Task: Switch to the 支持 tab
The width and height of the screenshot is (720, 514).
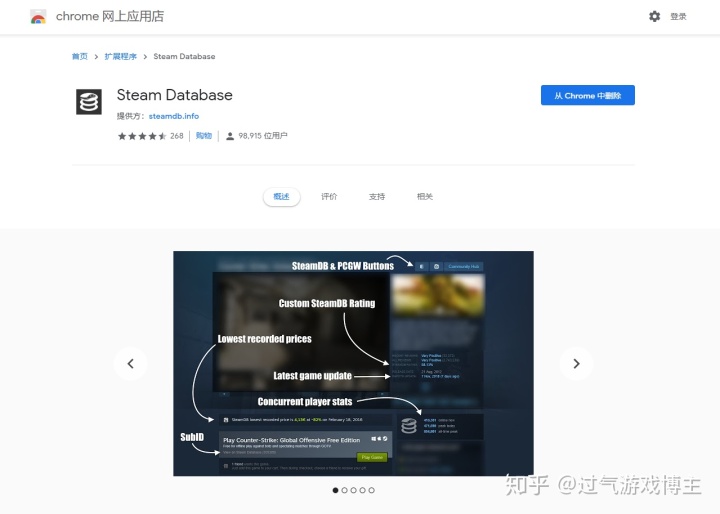Action: point(377,197)
